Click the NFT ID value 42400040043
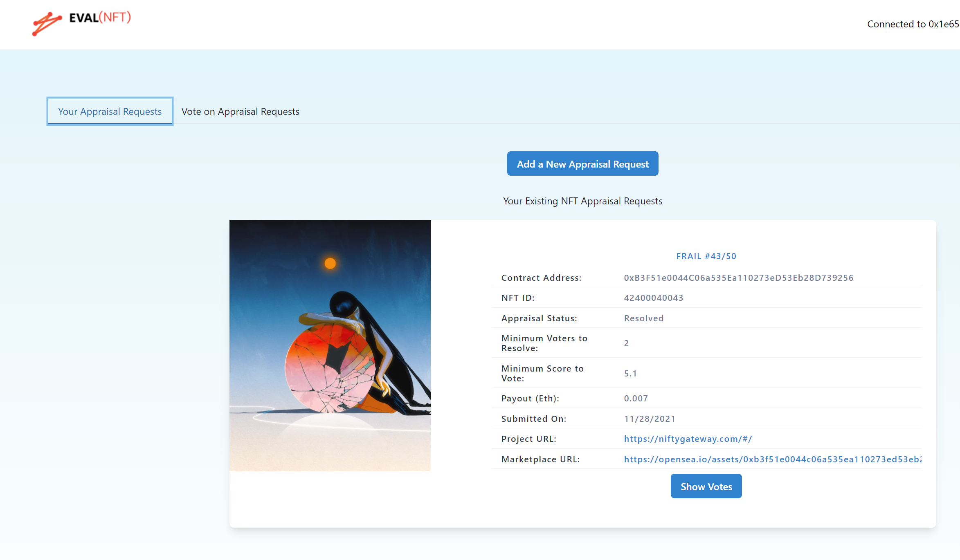Viewport: 960px width, 560px height. 653,298
